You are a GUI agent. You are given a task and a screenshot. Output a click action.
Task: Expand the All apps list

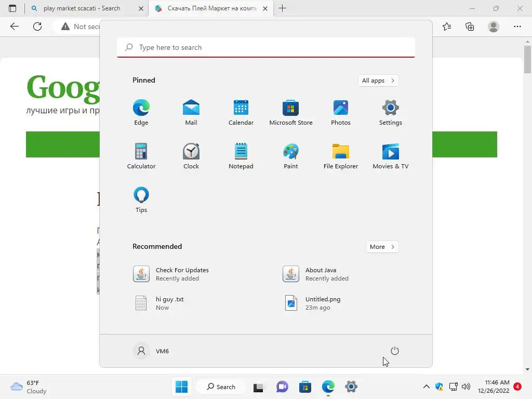[378, 81]
